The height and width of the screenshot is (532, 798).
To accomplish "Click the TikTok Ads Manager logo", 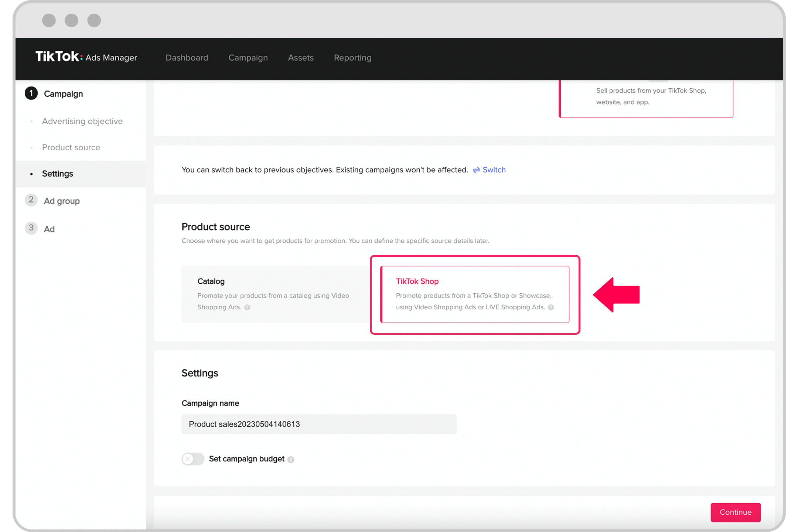I will click(x=86, y=57).
